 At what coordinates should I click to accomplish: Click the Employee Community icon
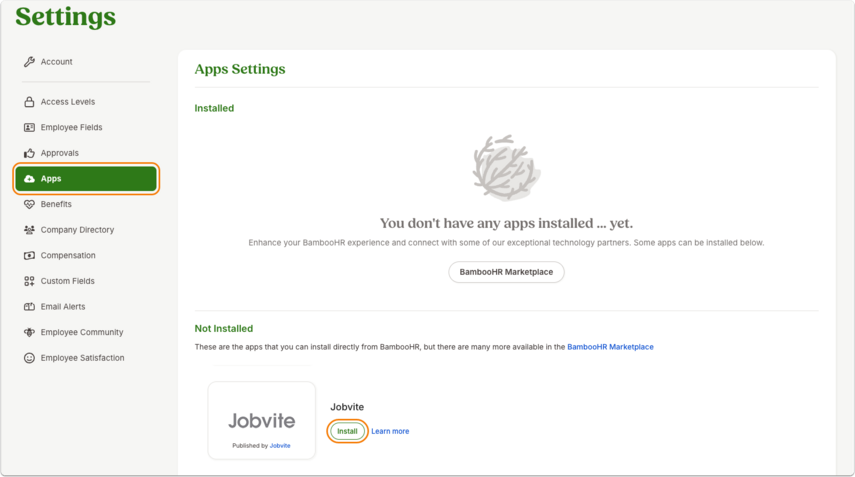(29, 333)
